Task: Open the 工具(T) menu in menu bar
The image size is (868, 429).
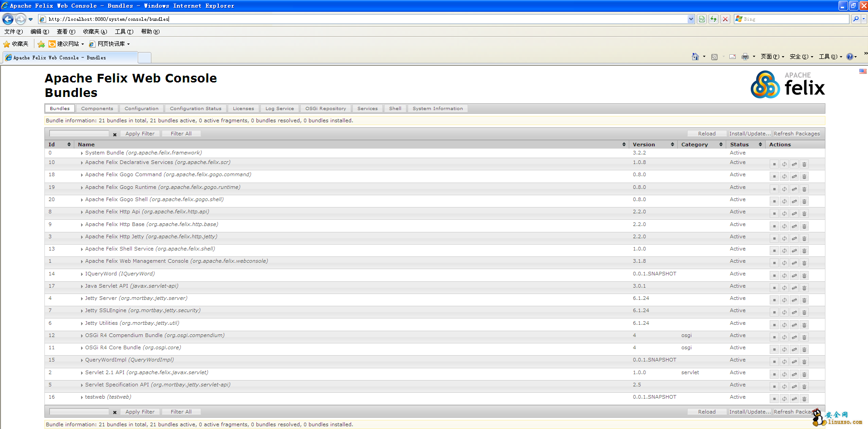Action: [x=124, y=32]
